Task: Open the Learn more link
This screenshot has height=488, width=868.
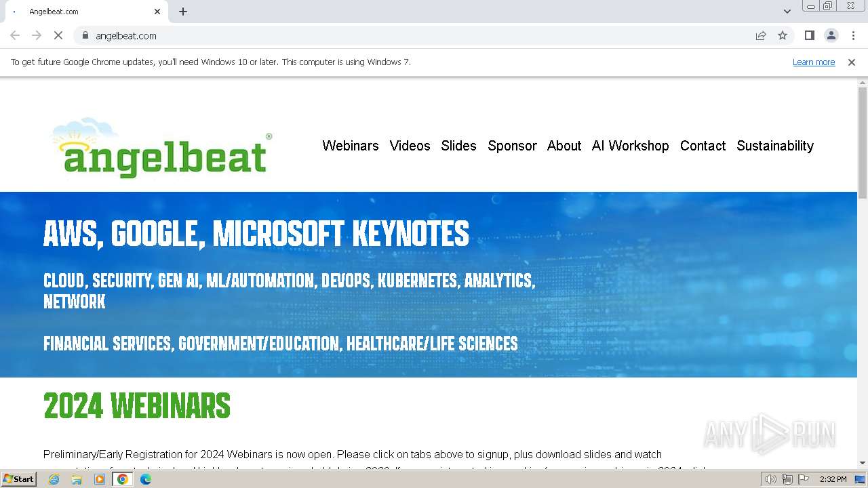Action: 814,62
